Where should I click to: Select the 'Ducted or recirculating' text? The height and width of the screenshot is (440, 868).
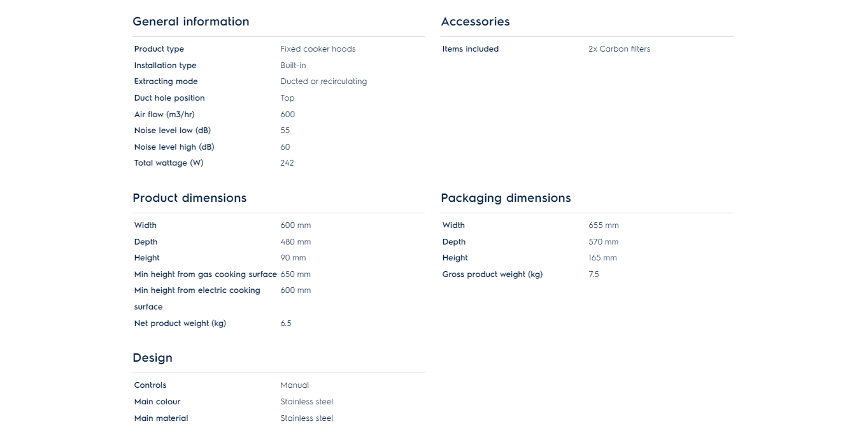tap(324, 82)
